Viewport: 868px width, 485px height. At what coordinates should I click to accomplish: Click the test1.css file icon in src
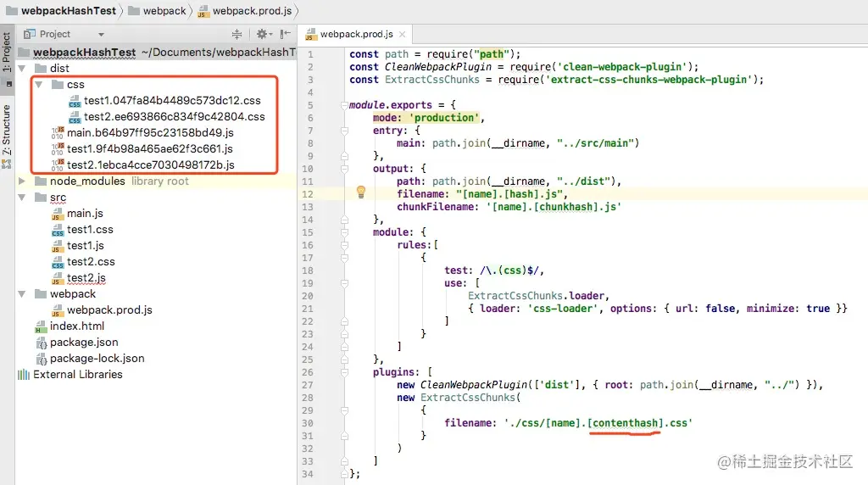pos(58,230)
